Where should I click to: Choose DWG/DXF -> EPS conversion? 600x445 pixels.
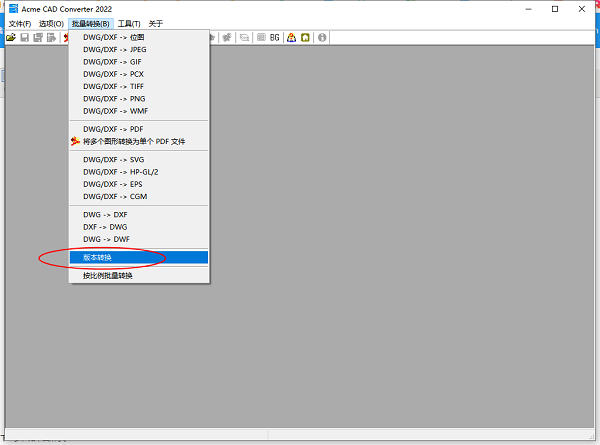139,184
